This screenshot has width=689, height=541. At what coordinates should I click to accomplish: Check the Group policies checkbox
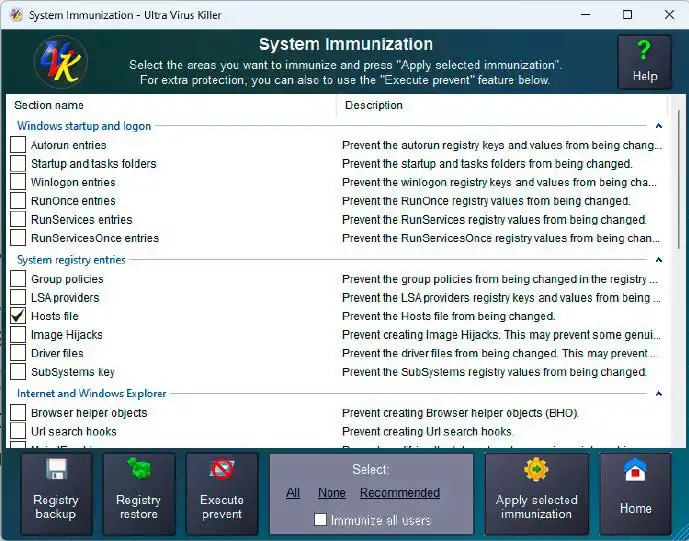coord(18,279)
